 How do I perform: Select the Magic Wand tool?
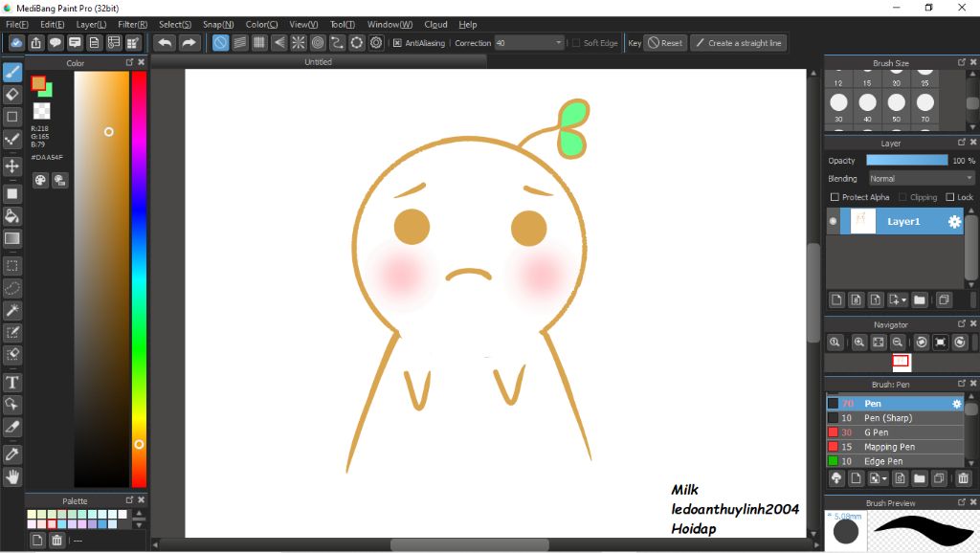(x=11, y=310)
